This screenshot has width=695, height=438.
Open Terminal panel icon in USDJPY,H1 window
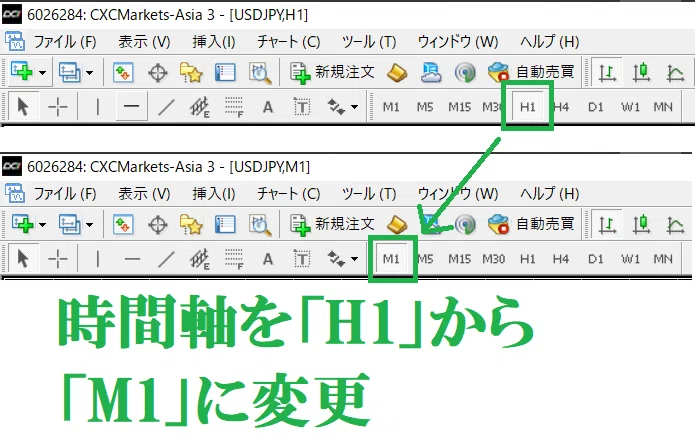(x=225, y=72)
